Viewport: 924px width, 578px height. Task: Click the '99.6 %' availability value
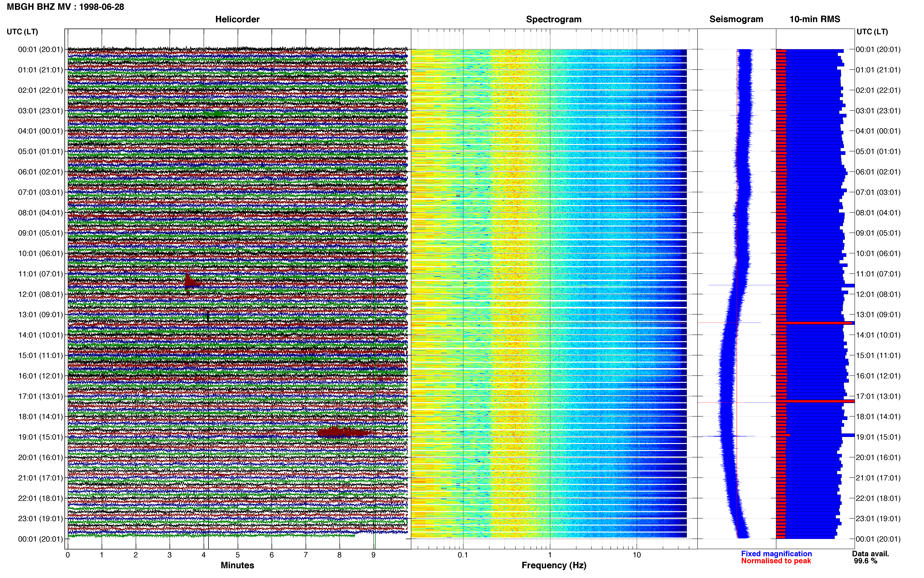click(x=865, y=561)
